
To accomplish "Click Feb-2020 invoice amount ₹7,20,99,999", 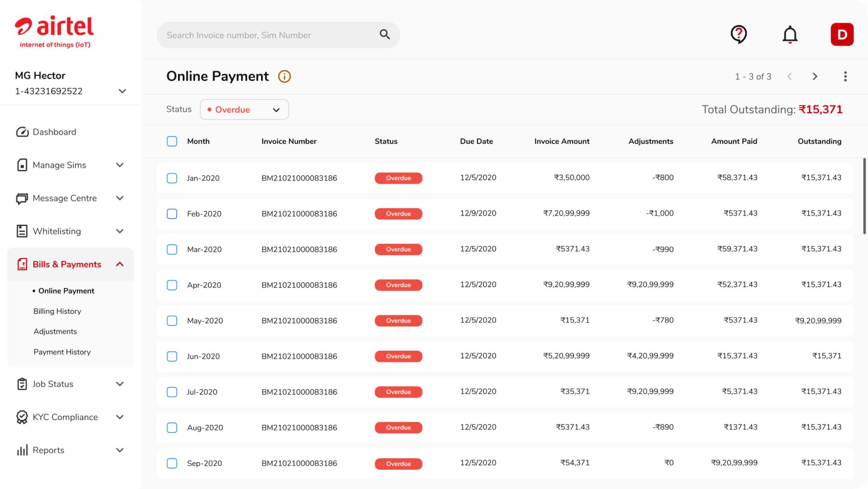I will click(x=566, y=213).
